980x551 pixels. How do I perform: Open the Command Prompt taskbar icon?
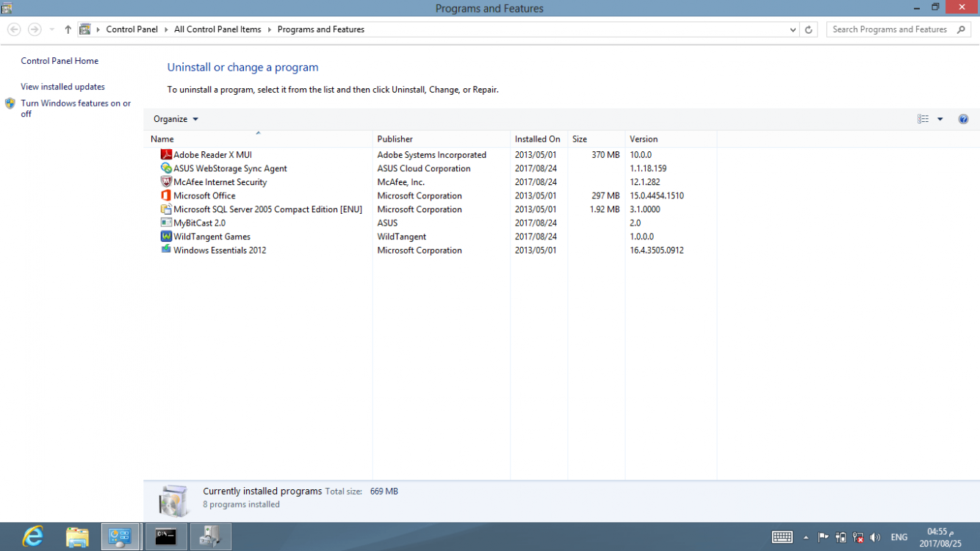pyautogui.click(x=166, y=537)
